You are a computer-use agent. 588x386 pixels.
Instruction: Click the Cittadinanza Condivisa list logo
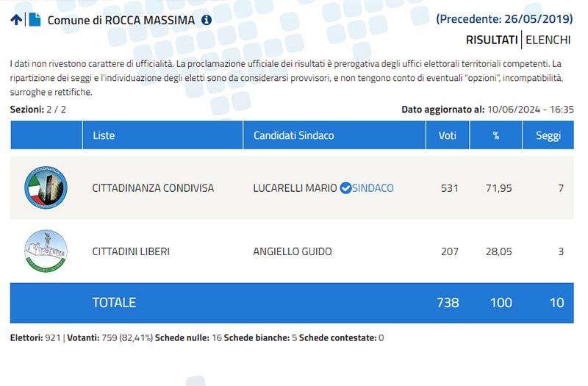pos(46,187)
